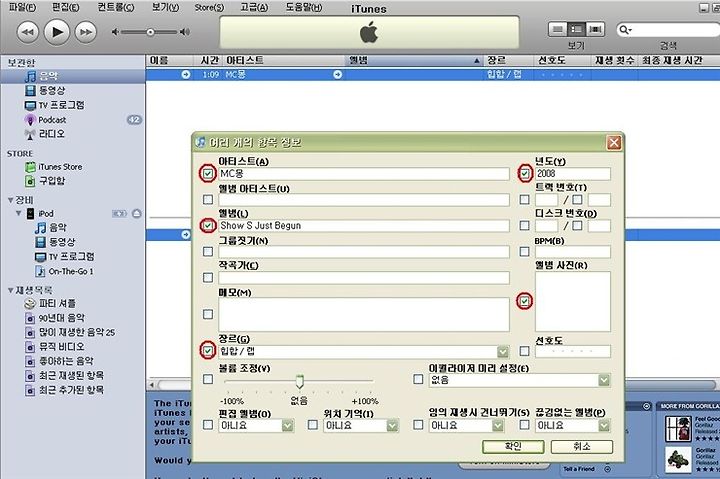Toggle the 아티스트 checkbox in dialog
The width and height of the screenshot is (720, 479).
[x=208, y=174]
